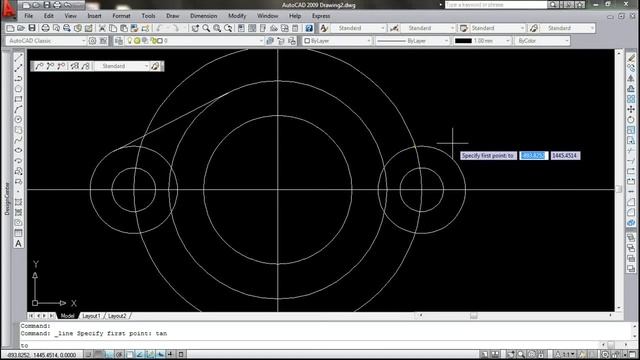Click the Multileader icon on floating toolbar
Viewport: 640px width, 360px height.
pos(39,66)
